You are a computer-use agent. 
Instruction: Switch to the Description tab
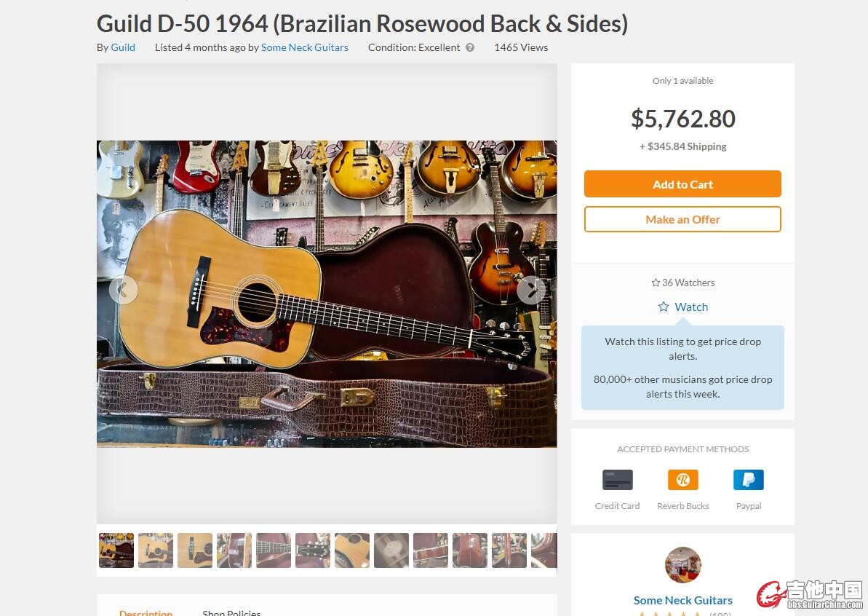(146, 612)
